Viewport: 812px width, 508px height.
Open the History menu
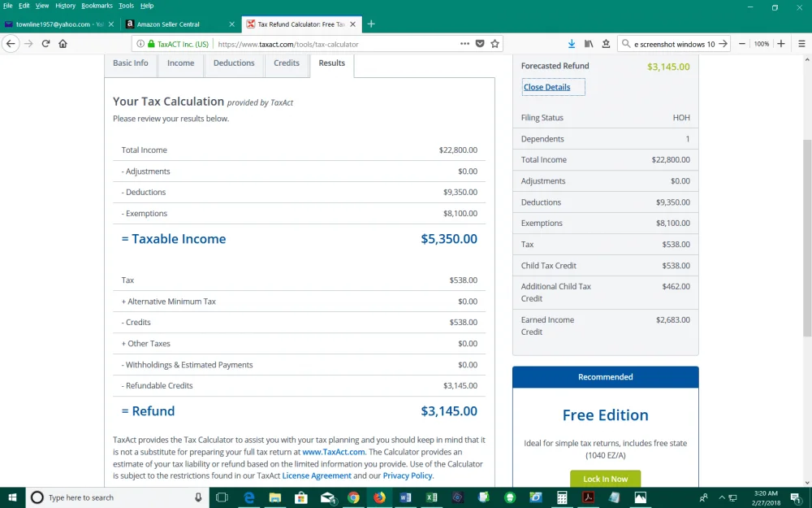(65, 6)
